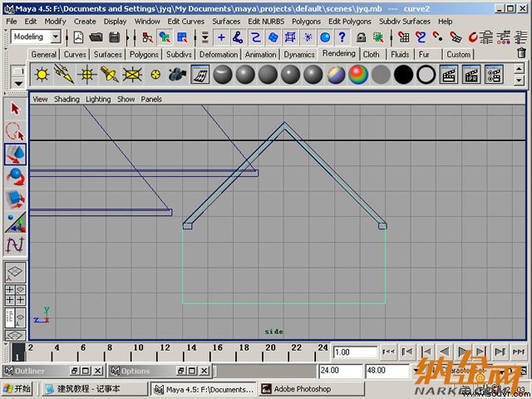Viewport: 532px width, 399px height.
Task: Activate the Lasso selection tool
Action: click(x=15, y=131)
